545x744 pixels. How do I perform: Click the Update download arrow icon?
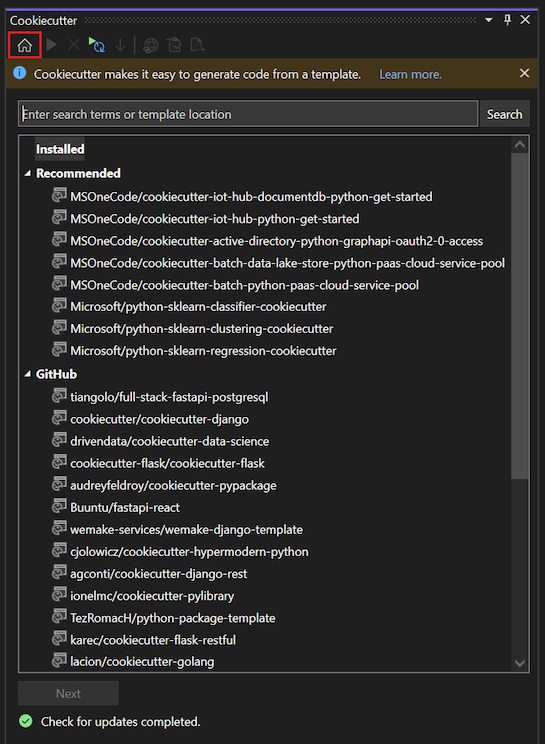click(120, 45)
